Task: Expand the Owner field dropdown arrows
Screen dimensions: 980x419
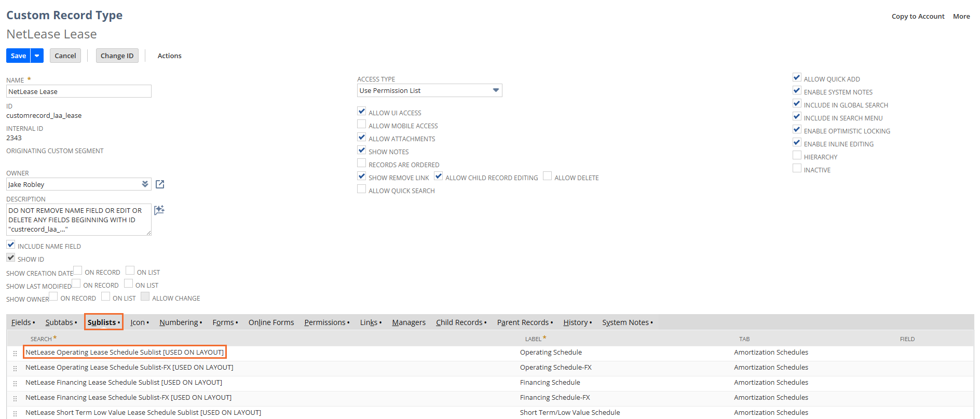Action: tap(145, 184)
